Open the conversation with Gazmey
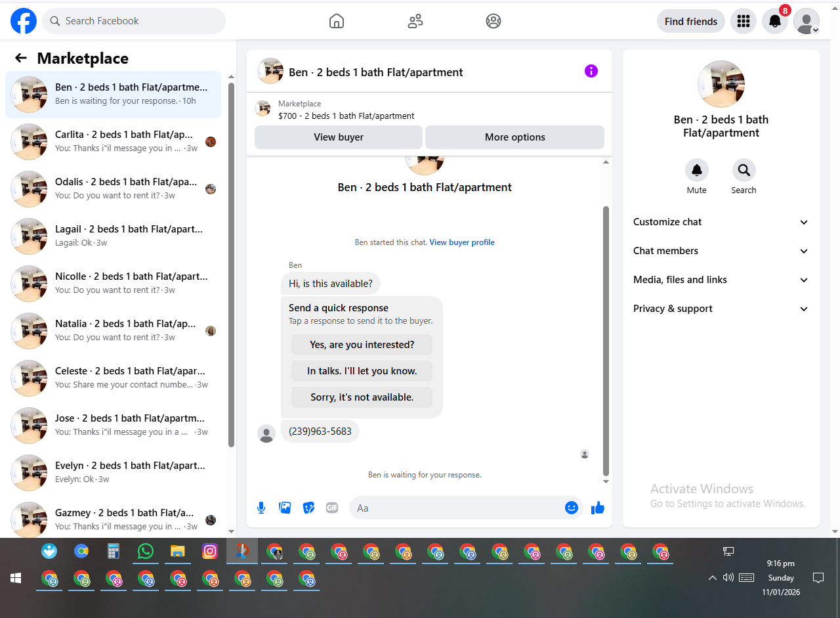This screenshot has width=840, height=618. (113, 519)
